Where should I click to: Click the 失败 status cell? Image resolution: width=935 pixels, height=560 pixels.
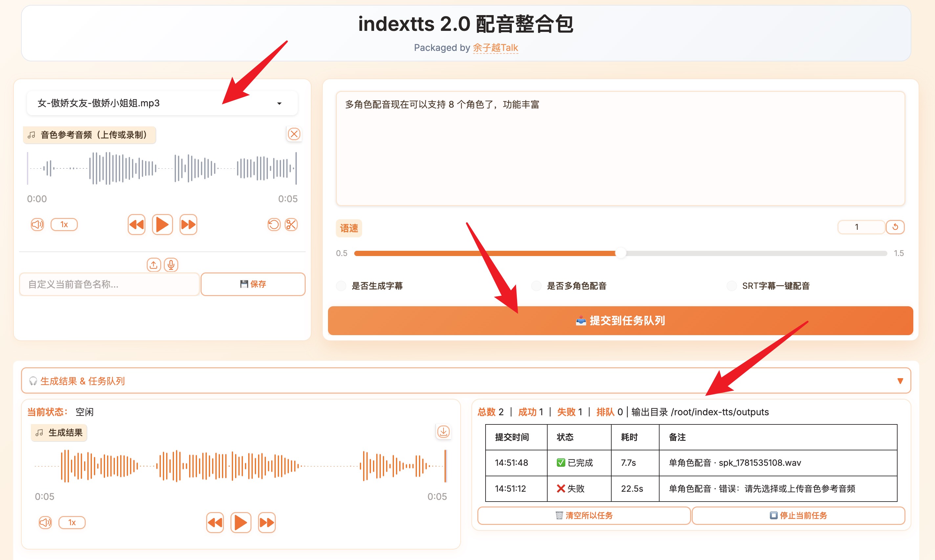tap(579, 489)
